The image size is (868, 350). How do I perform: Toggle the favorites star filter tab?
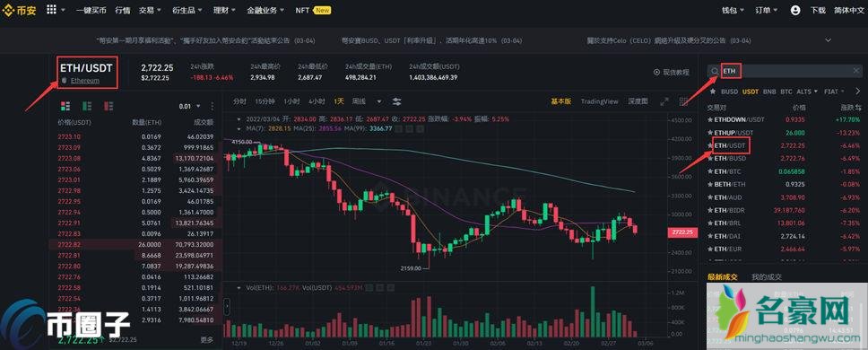(713, 92)
